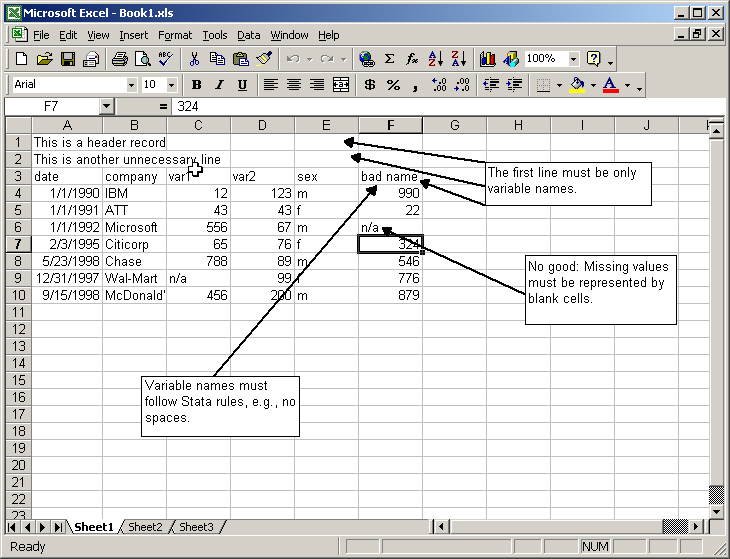Select row 7 header
730x559 pixels.
coord(18,244)
